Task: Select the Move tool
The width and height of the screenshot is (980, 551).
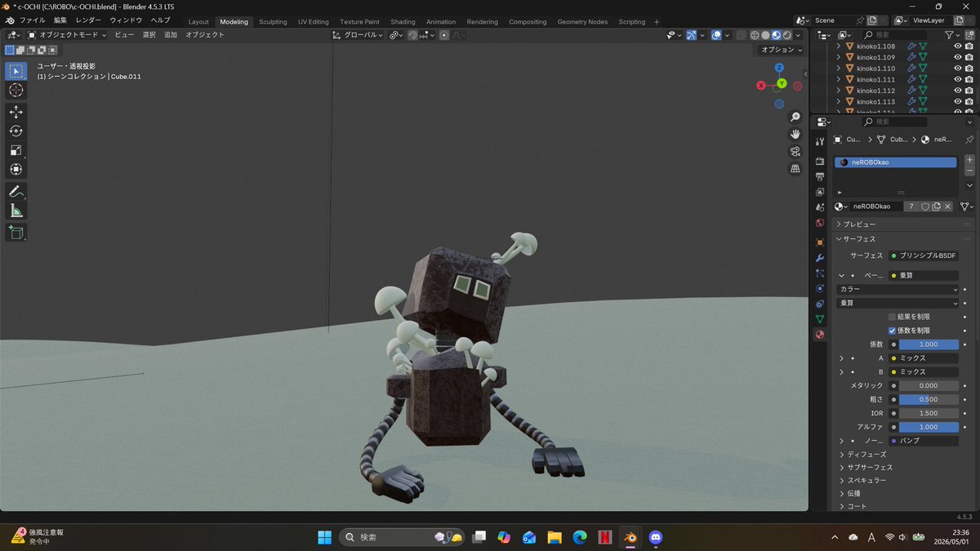Action: click(x=16, y=112)
